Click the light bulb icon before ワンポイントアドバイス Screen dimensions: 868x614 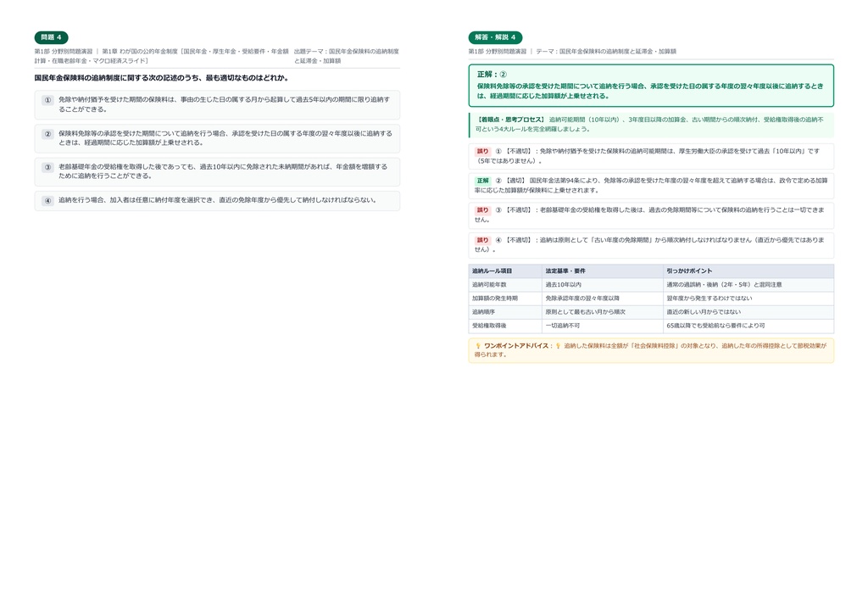478,345
